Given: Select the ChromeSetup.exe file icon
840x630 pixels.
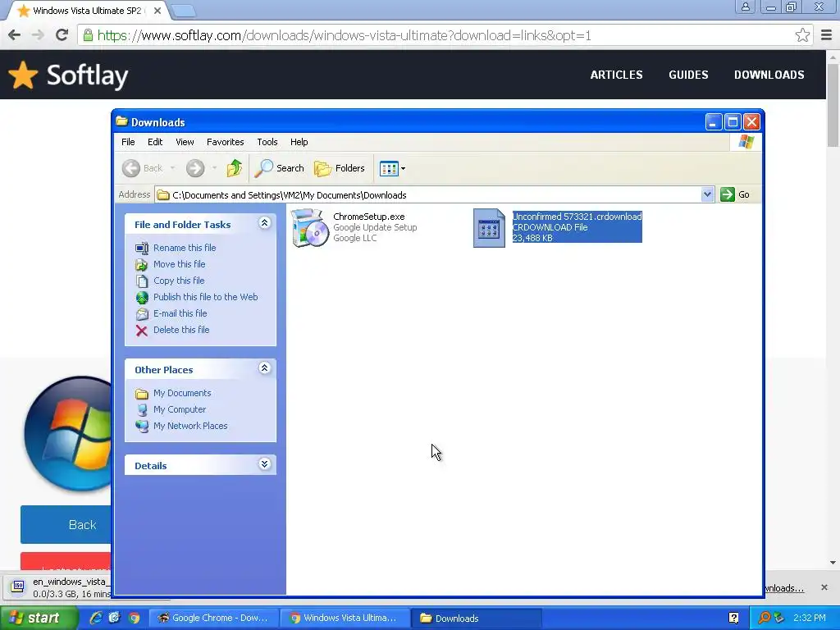Looking at the screenshot, I should 309,228.
